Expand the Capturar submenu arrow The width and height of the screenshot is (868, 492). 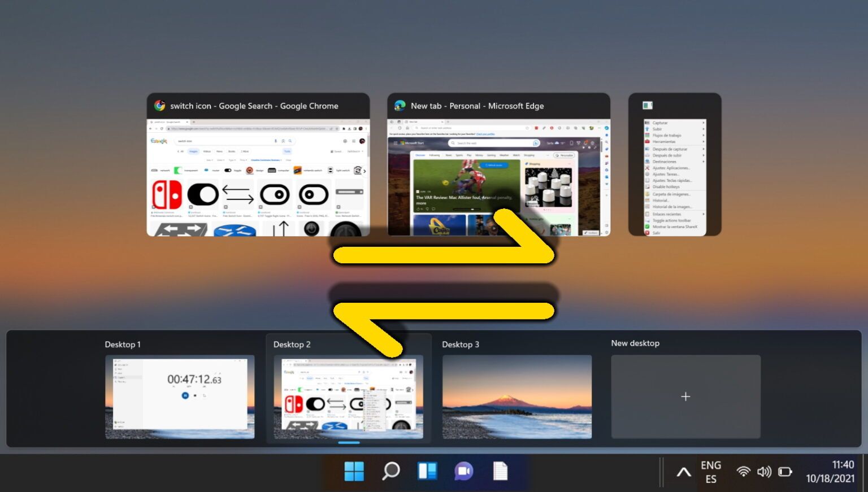(x=703, y=123)
